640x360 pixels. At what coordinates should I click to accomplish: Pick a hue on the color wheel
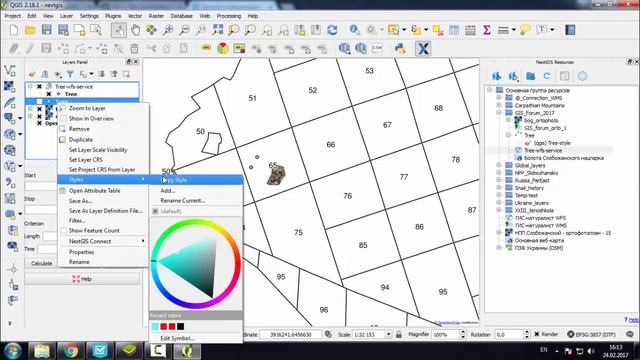tap(196, 264)
